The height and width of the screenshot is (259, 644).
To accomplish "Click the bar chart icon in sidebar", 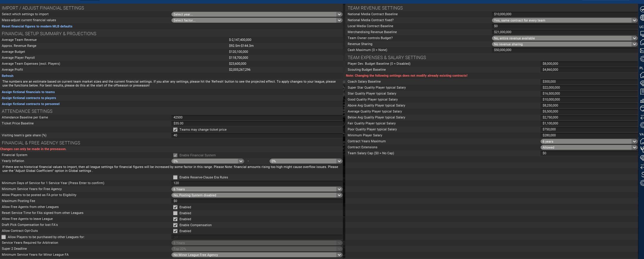I will click(642, 101).
